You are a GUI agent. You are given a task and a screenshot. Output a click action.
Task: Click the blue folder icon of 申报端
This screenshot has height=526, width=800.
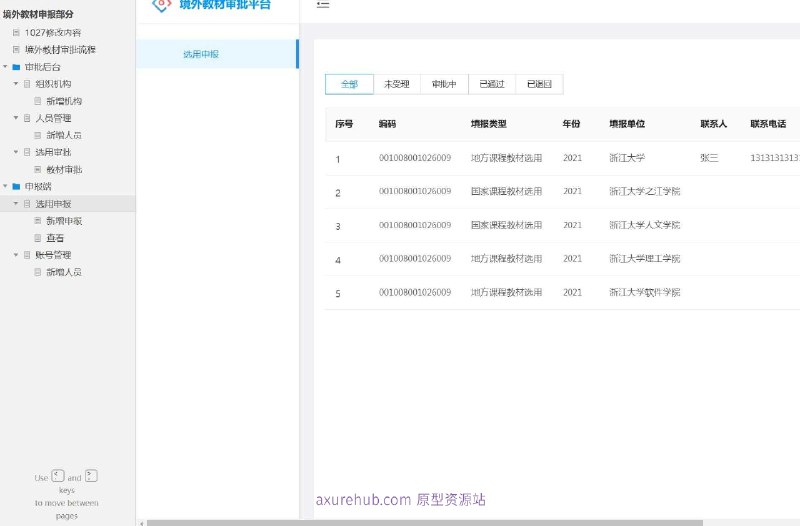tap(16, 186)
